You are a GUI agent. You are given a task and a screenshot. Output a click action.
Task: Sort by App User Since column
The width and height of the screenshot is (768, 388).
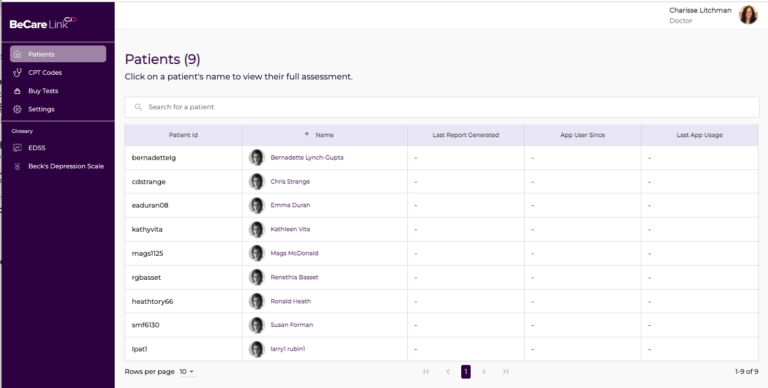click(582, 135)
